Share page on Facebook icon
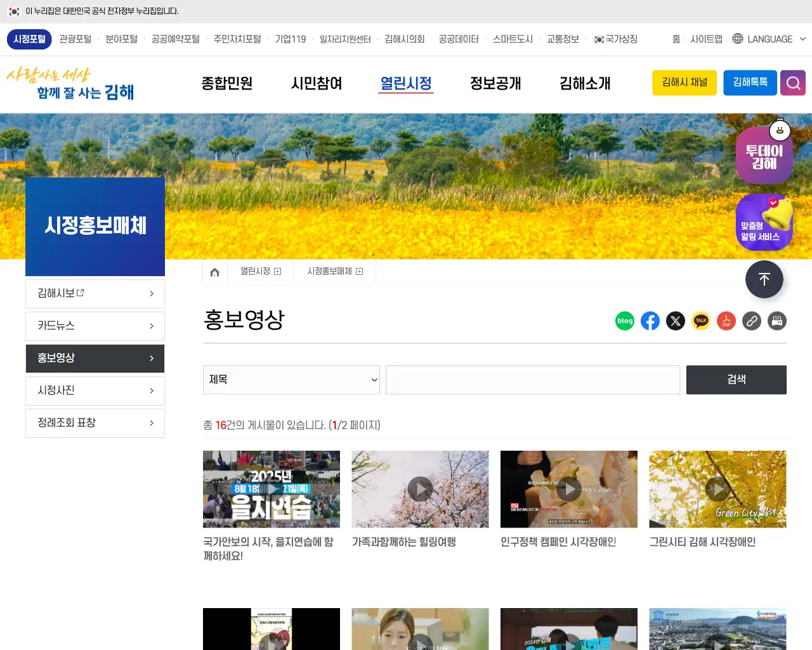The image size is (812, 650). coord(650,321)
